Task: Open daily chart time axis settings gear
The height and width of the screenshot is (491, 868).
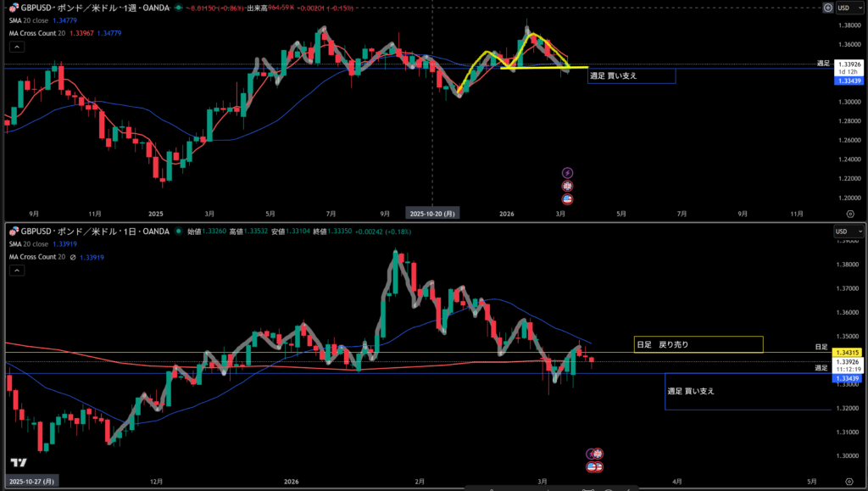Action: coord(849,480)
